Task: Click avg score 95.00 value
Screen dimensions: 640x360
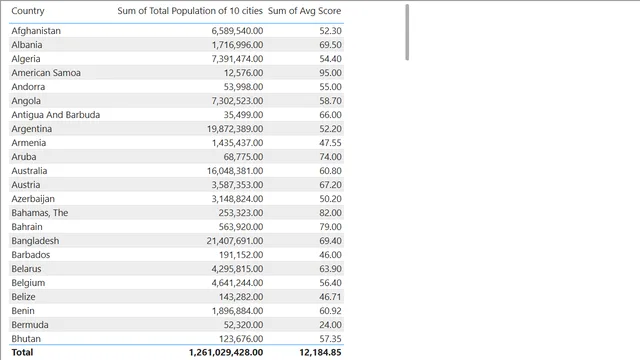Action: pyautogui.click(x=330, y=73)
